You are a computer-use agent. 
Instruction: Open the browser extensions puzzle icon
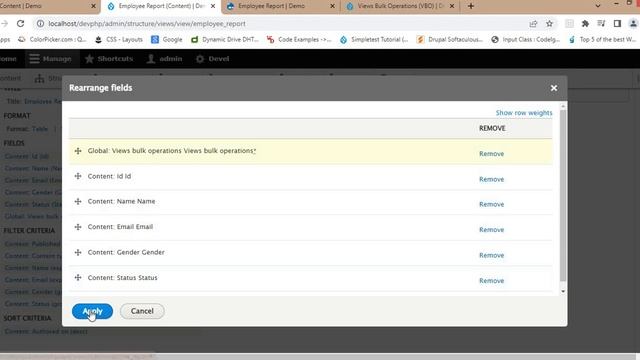(x=585, y=24)
